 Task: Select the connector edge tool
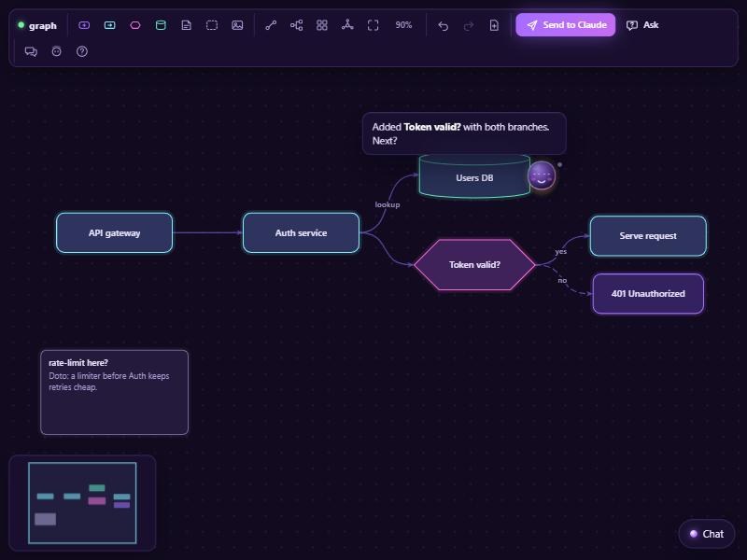click(x=271, y=25)
